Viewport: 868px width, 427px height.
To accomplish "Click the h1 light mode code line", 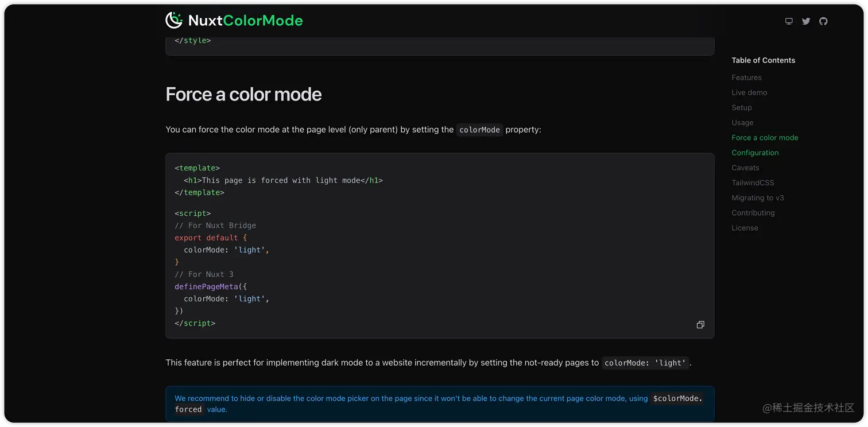I will click(283, 180).
